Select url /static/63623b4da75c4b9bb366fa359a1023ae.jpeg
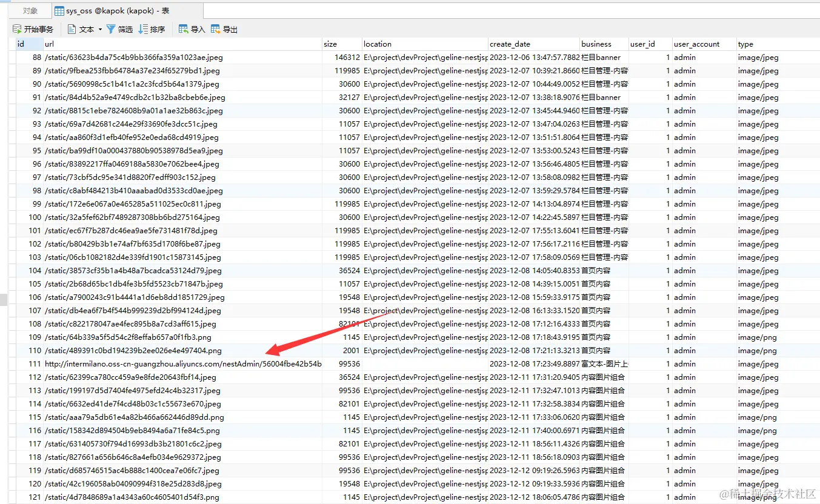Viewport: 820px width, 504px height. 182,58
